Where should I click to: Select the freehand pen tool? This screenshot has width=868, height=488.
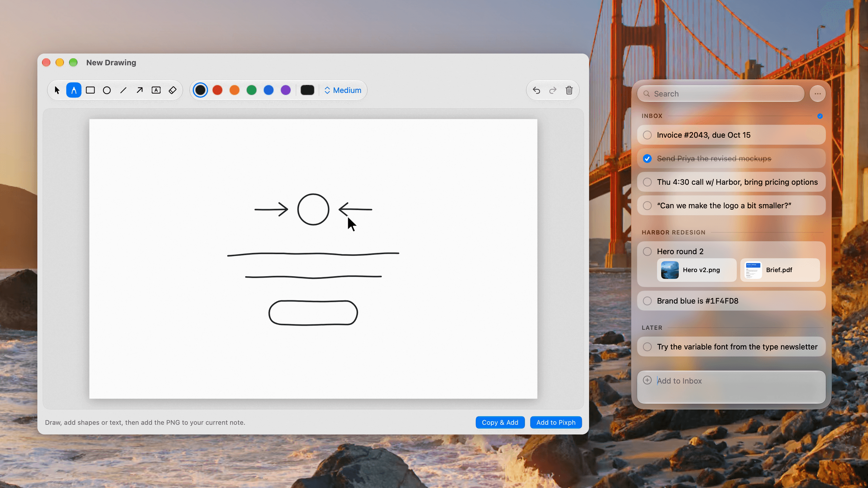tap(74, 90)
